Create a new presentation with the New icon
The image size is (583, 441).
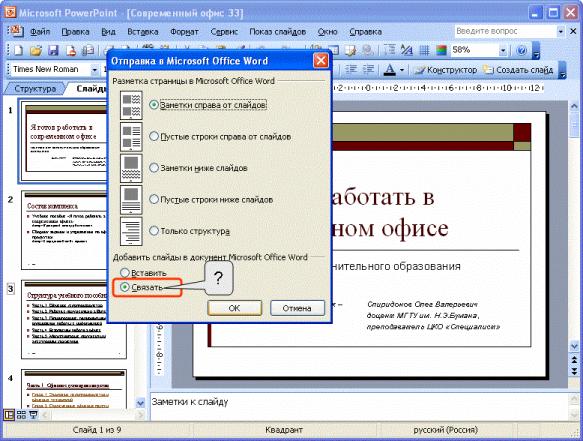click(x=18, y=50)
